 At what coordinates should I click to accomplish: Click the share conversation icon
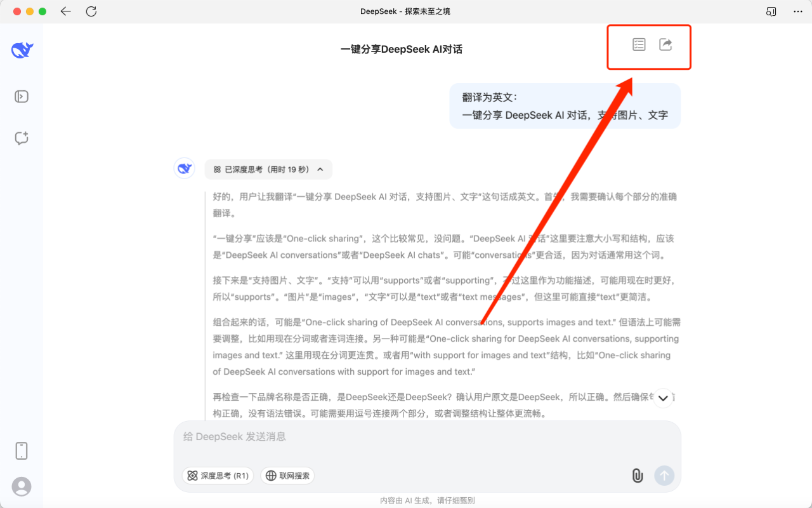(665, 44)
